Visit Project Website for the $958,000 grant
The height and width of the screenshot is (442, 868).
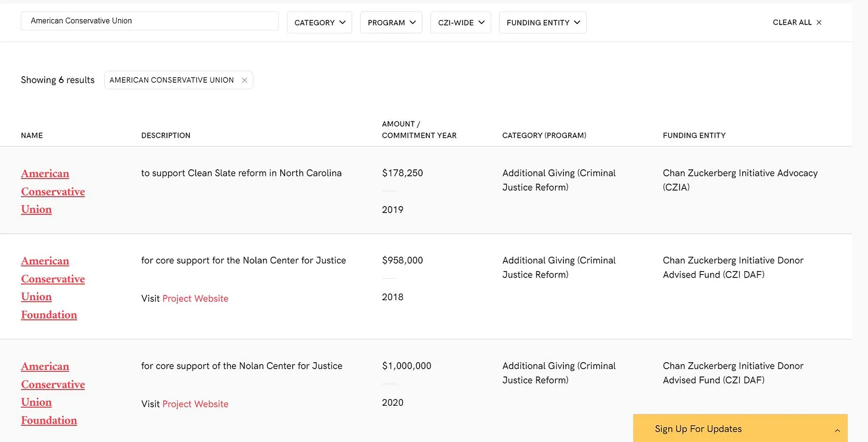click(x=195, y=298)
